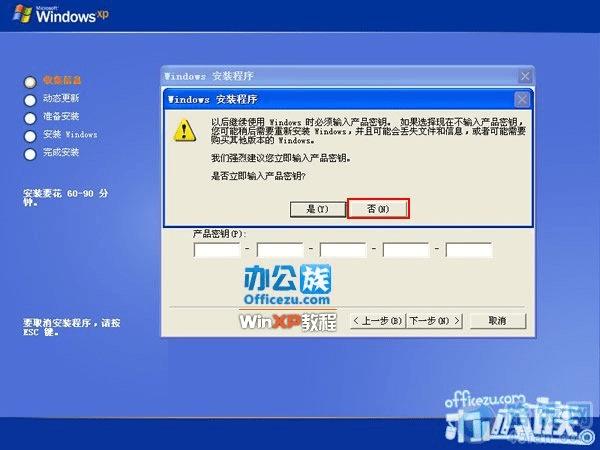The width and height of the screenshot is (600, 450).
Task: Choose 否(N) to skip product key
Action: click(x=378, y=209)
